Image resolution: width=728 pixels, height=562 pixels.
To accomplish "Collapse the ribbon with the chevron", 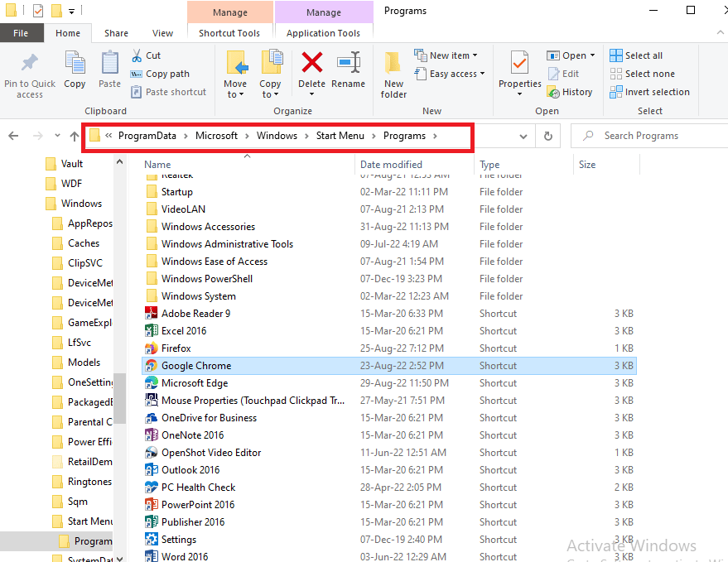I will (720, 32).
